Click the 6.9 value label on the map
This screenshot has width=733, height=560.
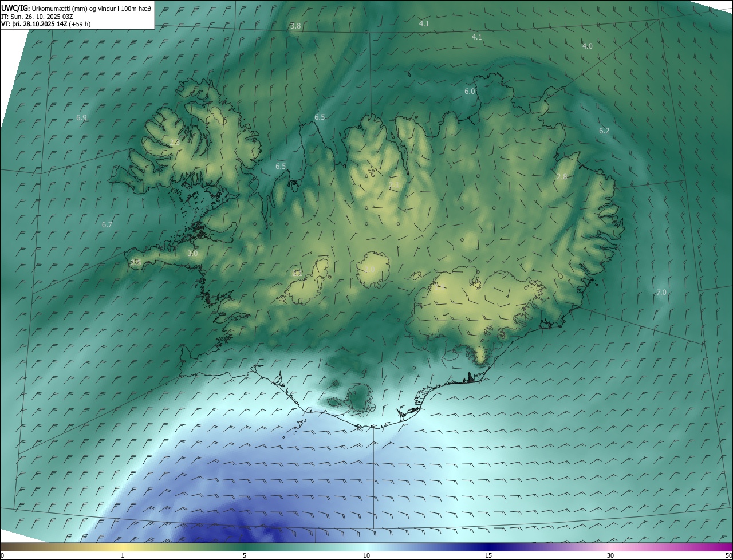[81, 118]
